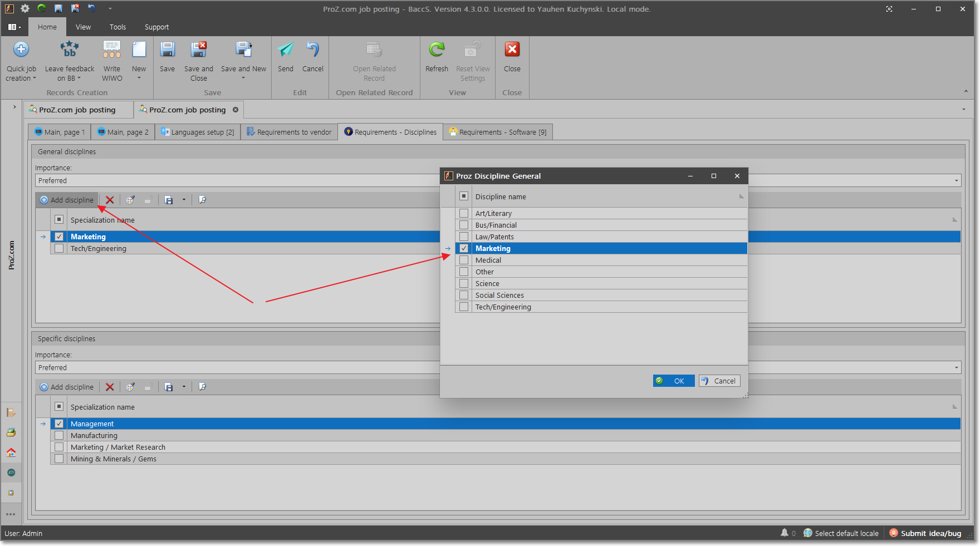This screenshot has width=980, height=546.
Task: Check the Law/Patents checkbox in dialog
Action: coord(464,237)
